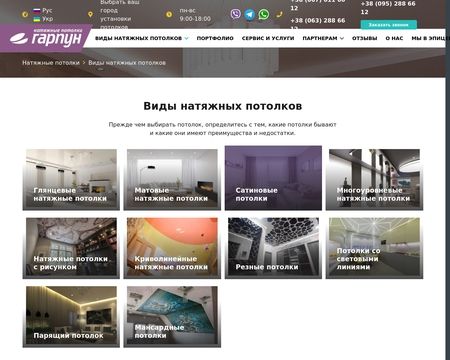
Task: Open the Отзывы menu item
Action: pyautogui.click(x=365, y=38)
